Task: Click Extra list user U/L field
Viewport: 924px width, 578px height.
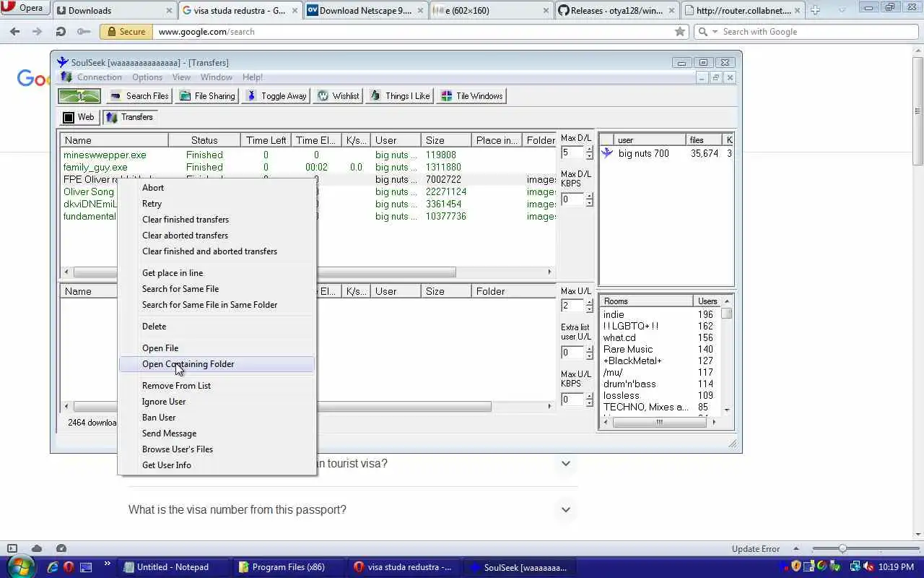Action: pos(572,353)
